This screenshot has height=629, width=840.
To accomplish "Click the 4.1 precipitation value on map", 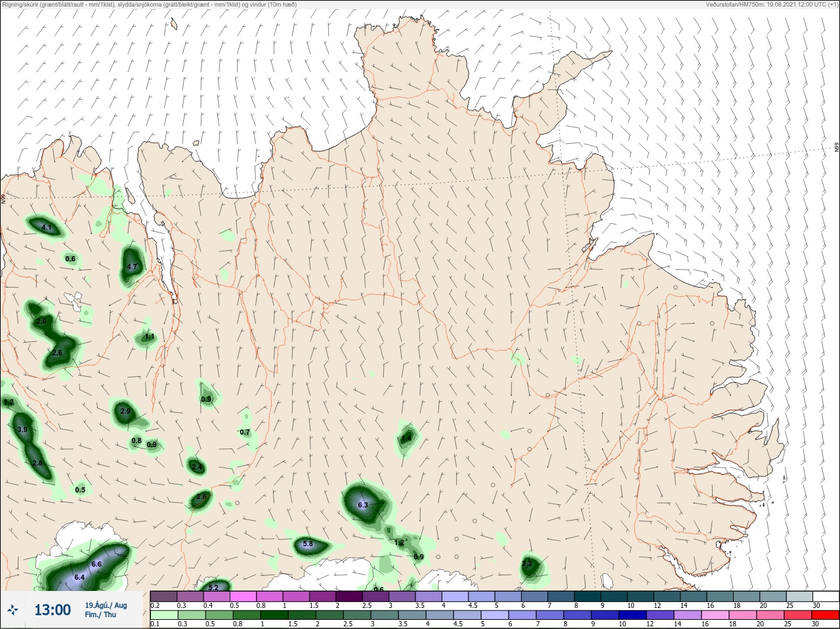I will 46,227.
